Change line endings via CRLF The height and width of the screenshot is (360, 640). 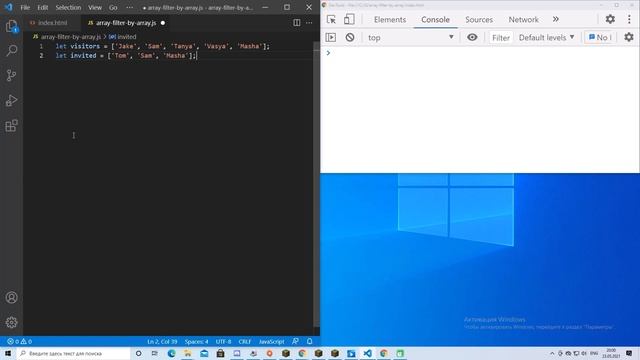coord(244,342)
